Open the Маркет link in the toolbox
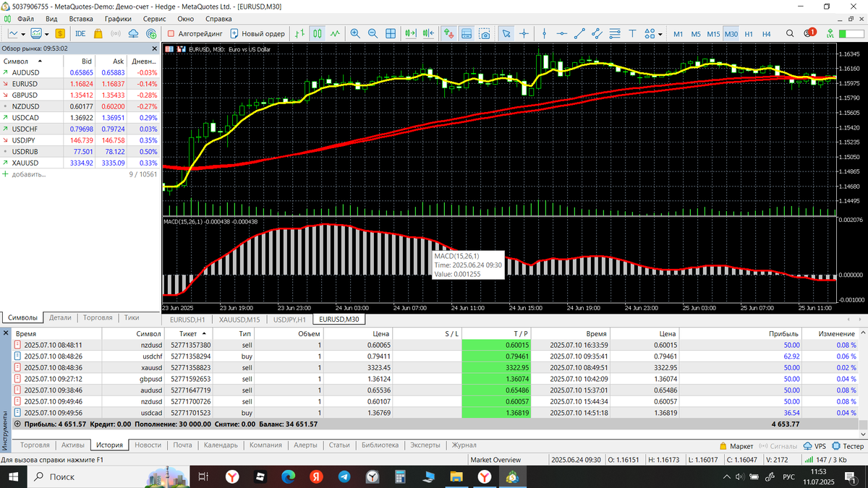This screenshot has height=488, width=868. [737, 446]
